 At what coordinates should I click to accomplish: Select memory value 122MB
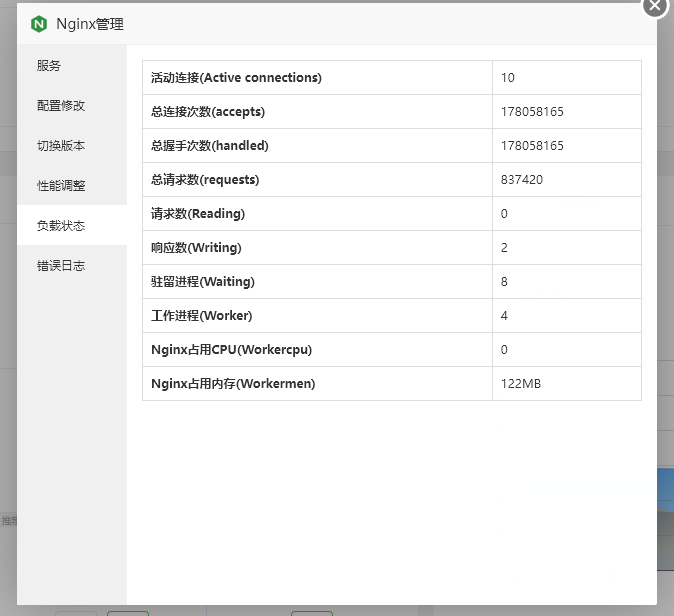(x=521, y=383)
